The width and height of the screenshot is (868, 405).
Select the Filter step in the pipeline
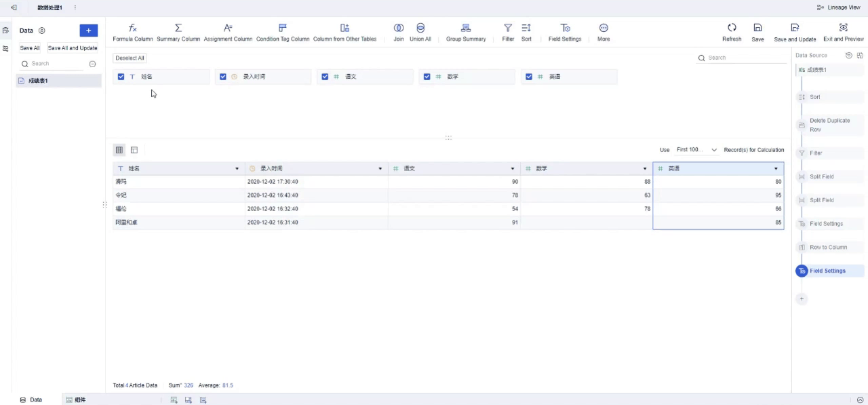(829, 153)
